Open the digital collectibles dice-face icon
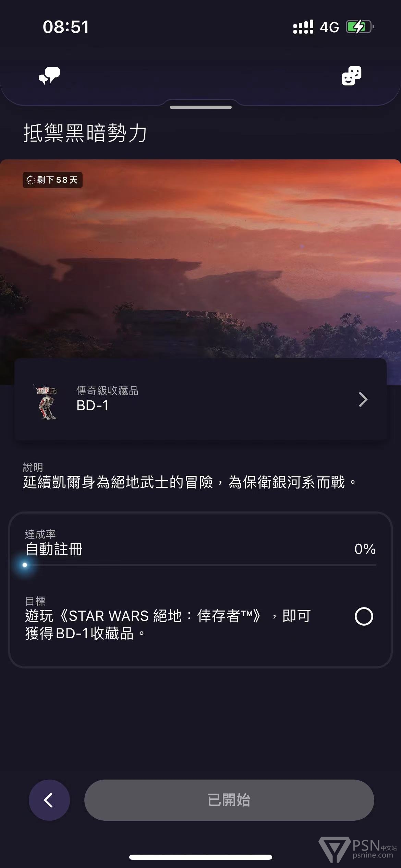401x868 pixels. [x=351, y=76]
